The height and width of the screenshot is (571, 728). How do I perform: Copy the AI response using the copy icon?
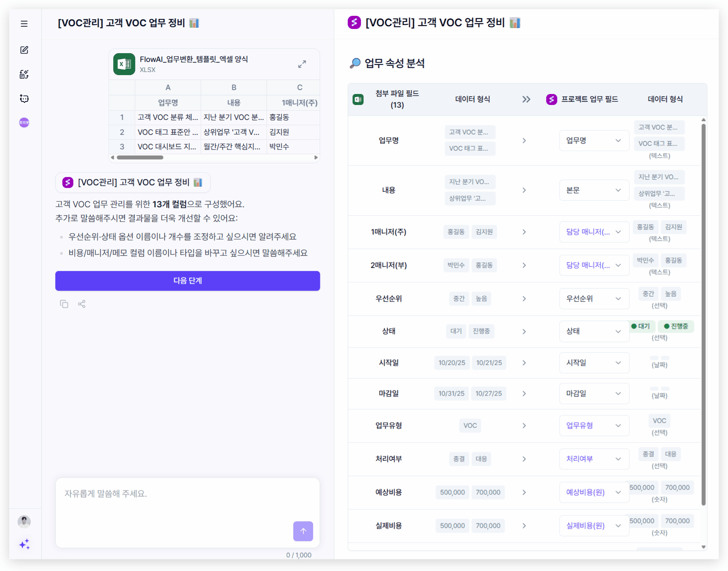(x=64, y=304)
